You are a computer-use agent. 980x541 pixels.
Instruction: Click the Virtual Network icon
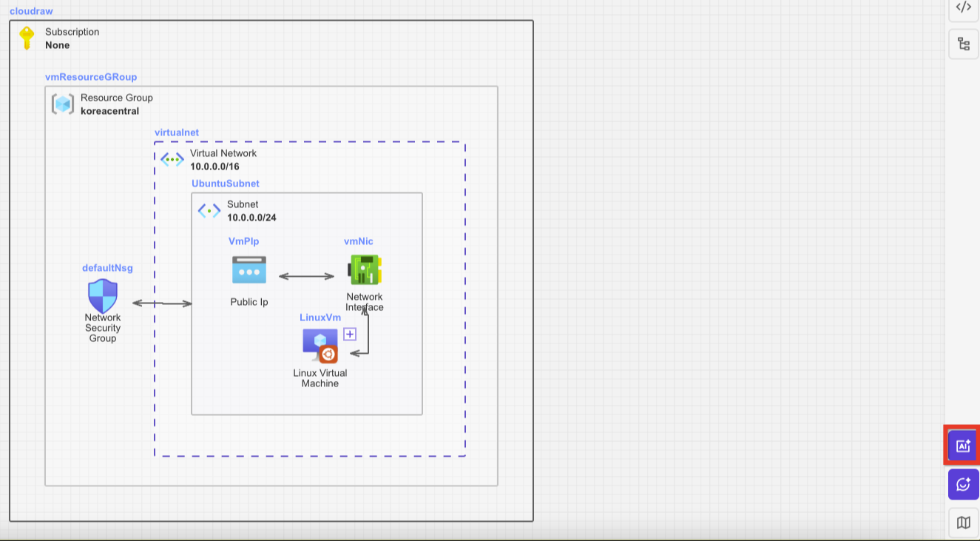(x=172, y=159)
